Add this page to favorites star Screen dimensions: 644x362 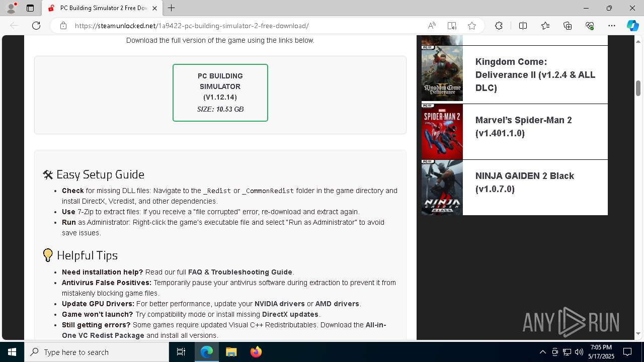(472, 26)
